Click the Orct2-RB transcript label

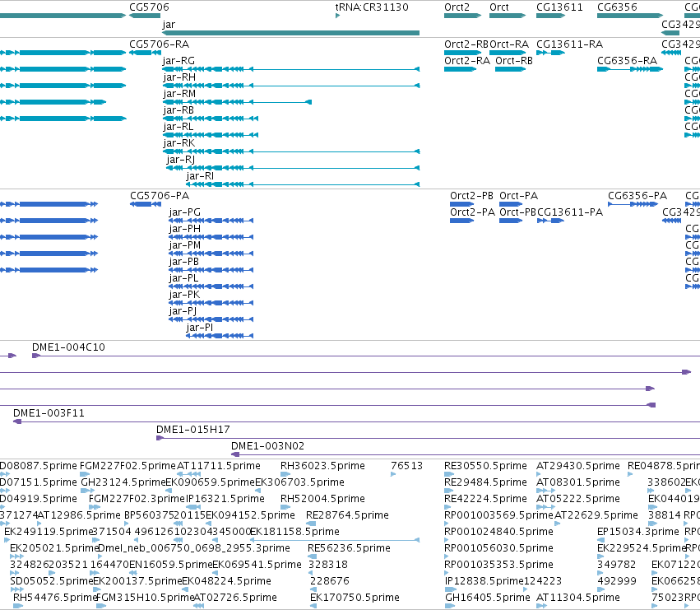pyautogui.click(x=466, y=44)
